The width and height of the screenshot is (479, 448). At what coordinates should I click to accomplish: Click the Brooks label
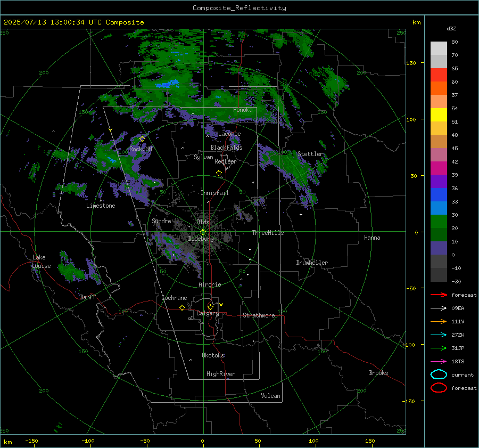(378, 373)
